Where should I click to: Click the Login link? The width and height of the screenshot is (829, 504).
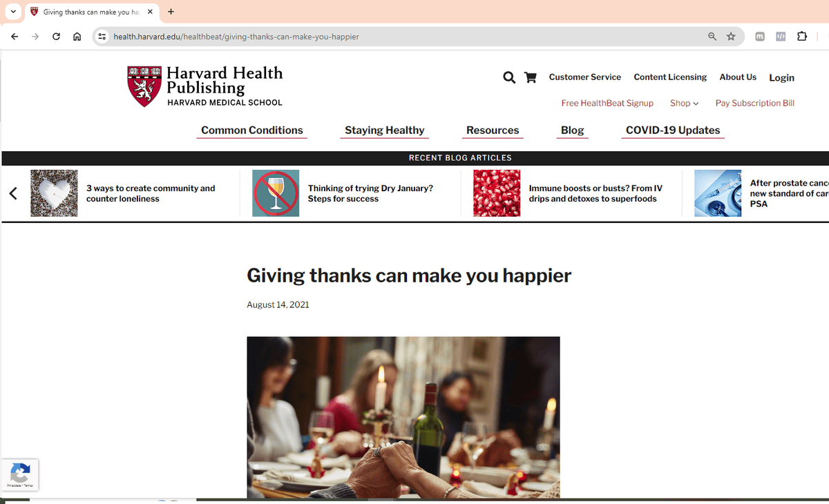(782, 77)
